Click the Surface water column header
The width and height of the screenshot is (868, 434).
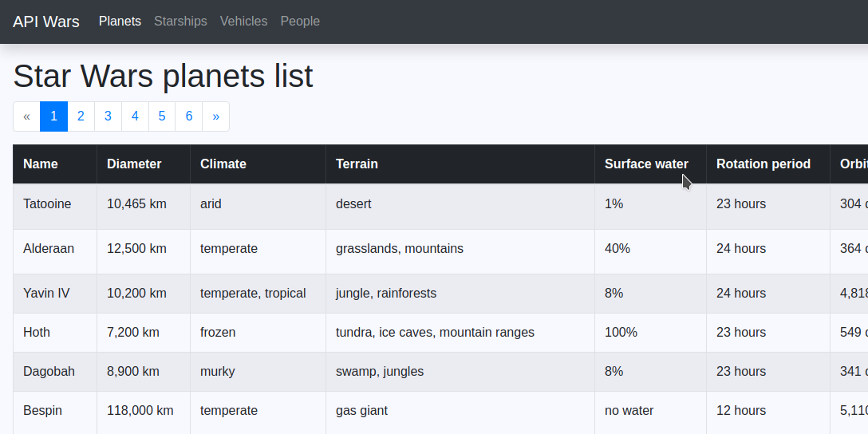point(646,164)
